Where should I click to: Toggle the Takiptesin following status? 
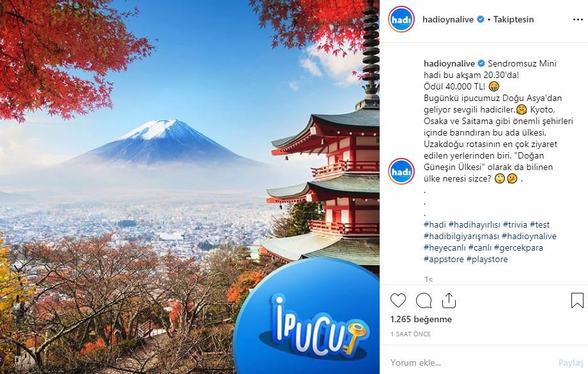pyautogui.click(x=513, y=19)
